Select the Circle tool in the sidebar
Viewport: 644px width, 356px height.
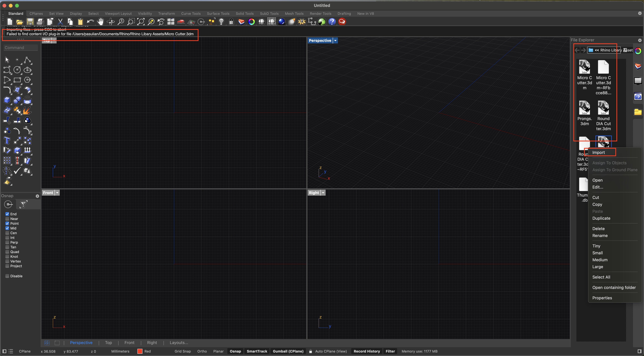17,70
